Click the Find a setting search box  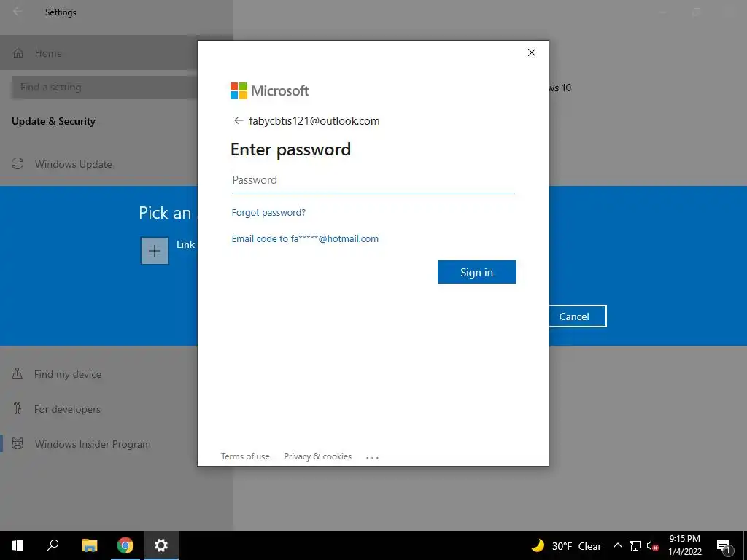105,87
